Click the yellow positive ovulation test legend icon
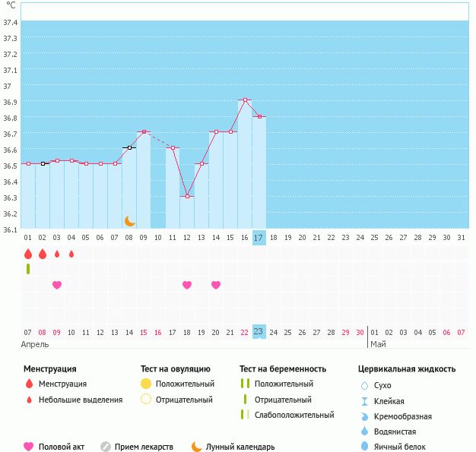This screenshot has width=476, height=452. (x=146, y=384)
